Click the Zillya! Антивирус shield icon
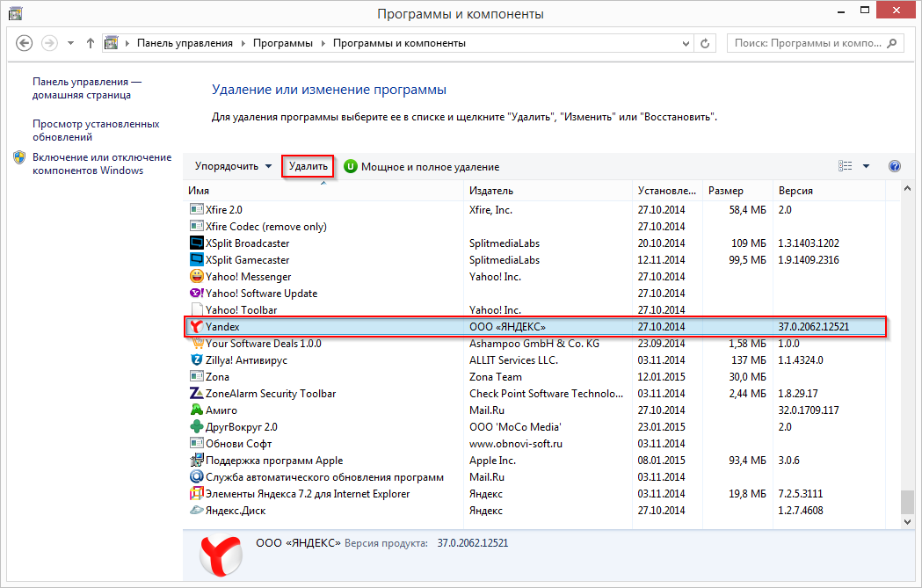Viewport: 922px width, 588px height. (x=197, y=360)
